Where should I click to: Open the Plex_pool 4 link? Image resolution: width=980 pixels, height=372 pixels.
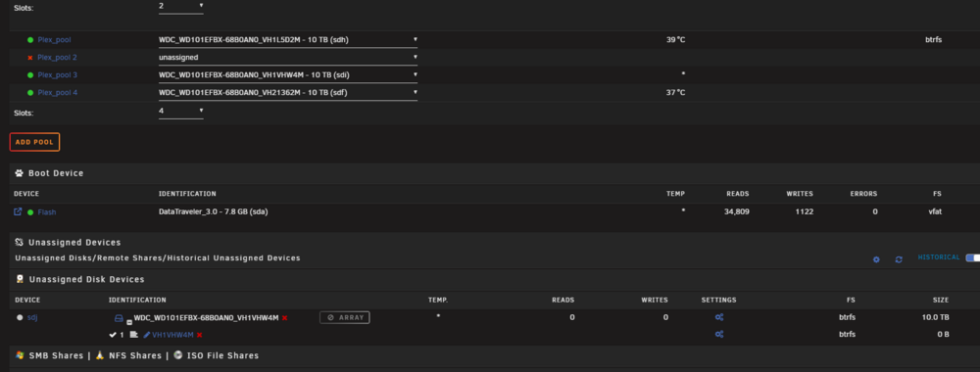(58, 92)
